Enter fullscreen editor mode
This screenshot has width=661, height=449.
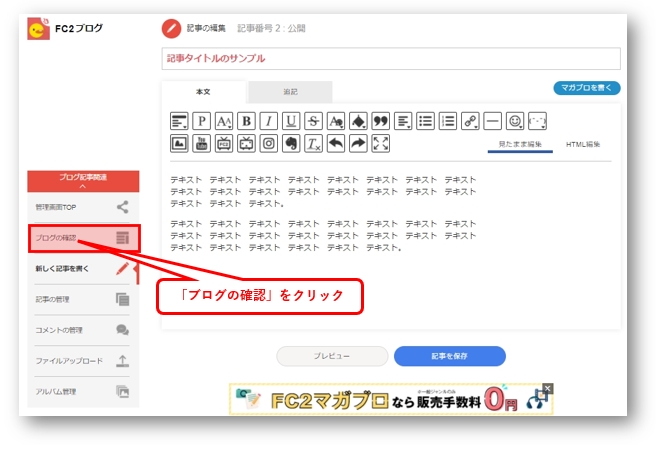coord(380,143)
